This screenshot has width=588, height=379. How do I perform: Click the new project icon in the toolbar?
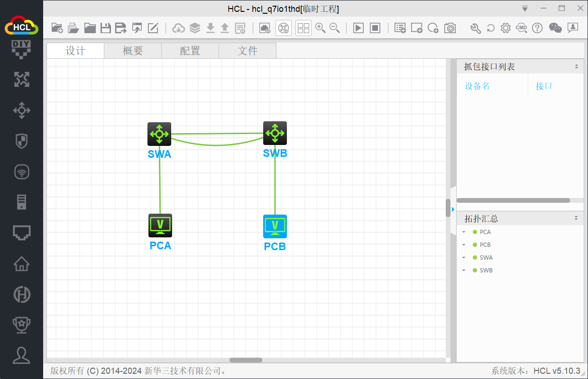[x=57, y=28]
